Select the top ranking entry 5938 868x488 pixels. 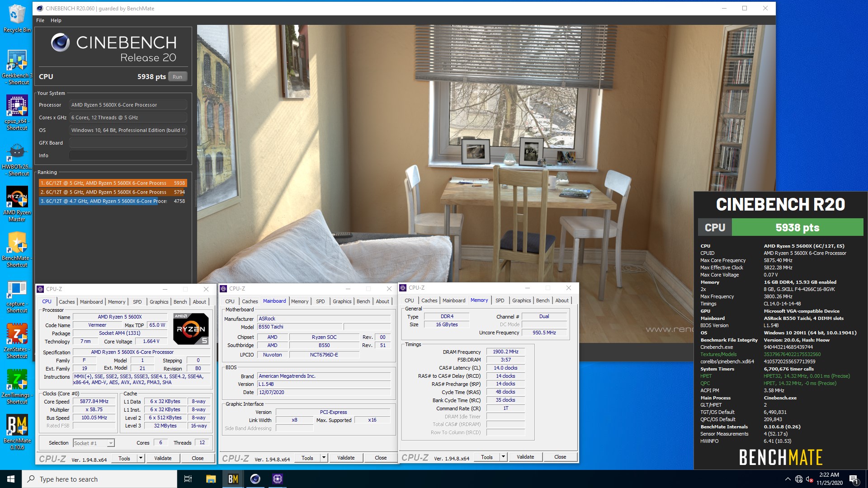(x=113, y=183)
